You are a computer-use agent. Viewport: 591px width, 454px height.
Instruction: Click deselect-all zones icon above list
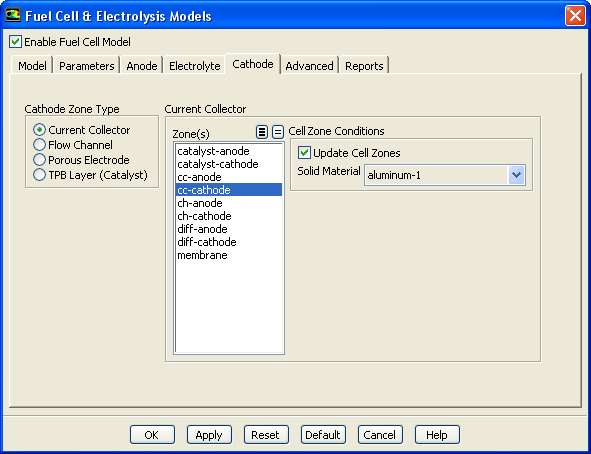click(278, 132)
